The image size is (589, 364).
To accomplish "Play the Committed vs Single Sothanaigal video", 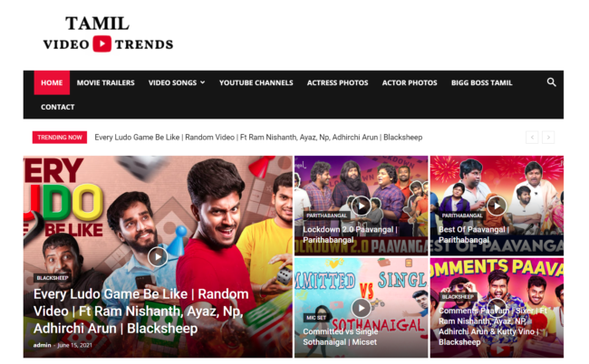I will coord(361,308).
